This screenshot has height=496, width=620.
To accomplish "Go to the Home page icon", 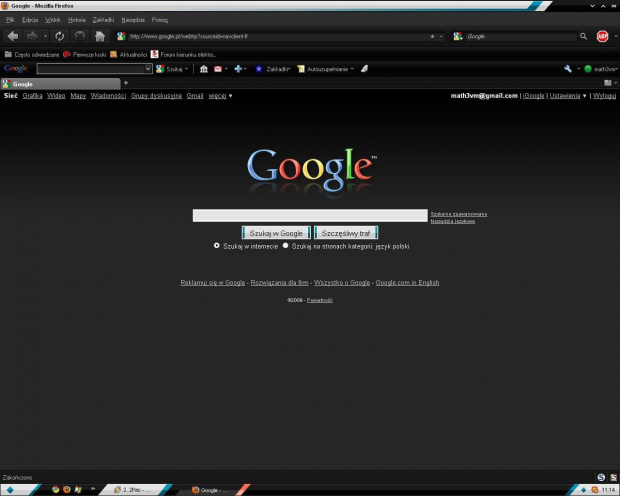I will pos(100,36).
